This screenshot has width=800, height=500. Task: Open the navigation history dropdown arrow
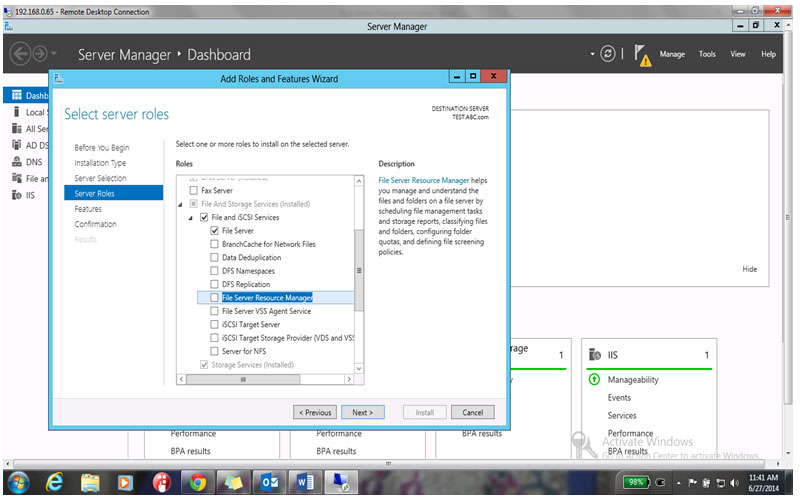tap(54, 53)
